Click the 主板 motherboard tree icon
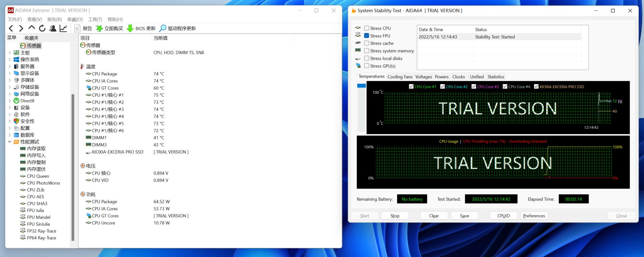 click(16, 53)
